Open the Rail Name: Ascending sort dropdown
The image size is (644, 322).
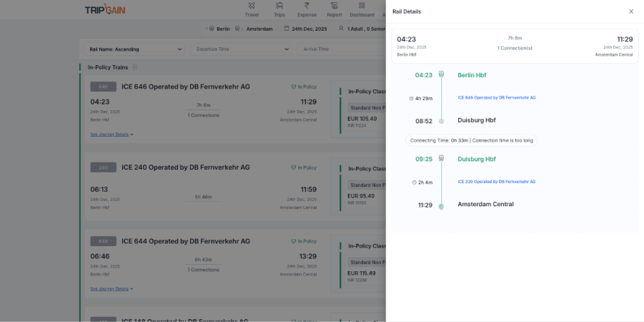pyautogui.click(x=134, y=49)
